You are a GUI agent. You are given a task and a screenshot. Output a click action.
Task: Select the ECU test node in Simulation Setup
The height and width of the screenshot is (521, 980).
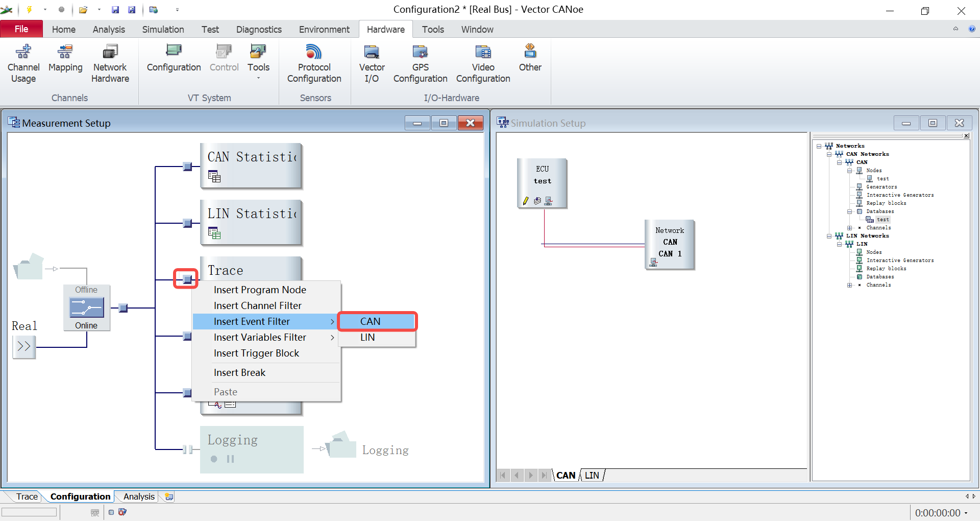point(542,183)
